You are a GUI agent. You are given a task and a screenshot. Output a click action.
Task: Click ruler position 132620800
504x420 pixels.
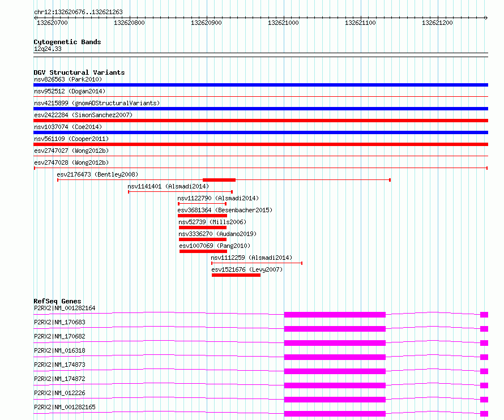point(129,23)
